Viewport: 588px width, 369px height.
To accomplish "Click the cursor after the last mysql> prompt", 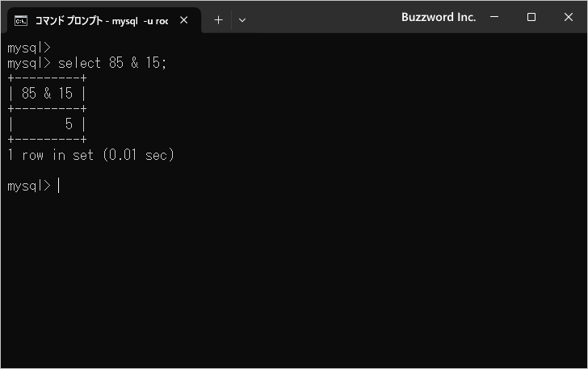I will 59,186.
